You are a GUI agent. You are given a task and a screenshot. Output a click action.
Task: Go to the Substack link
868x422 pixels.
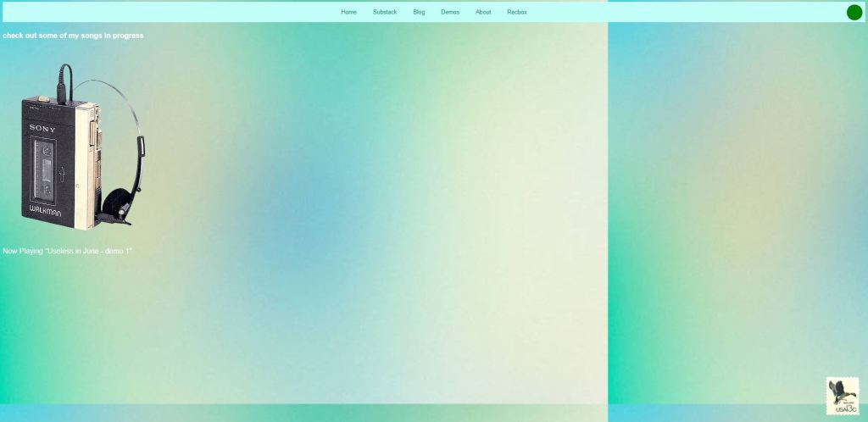tap(385, 12)
